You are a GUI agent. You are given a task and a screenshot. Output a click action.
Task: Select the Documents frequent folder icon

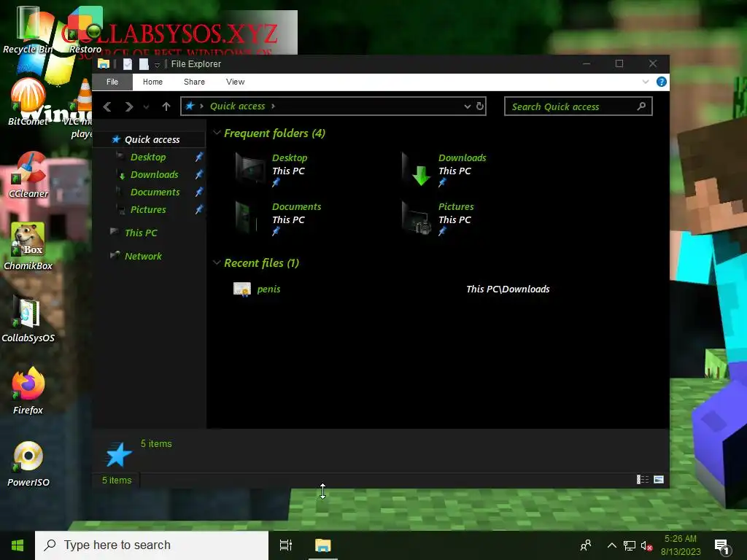pos(248,217)
